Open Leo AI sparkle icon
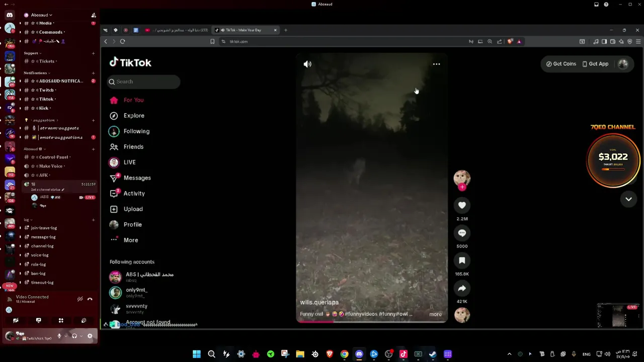 pos(621,41)
